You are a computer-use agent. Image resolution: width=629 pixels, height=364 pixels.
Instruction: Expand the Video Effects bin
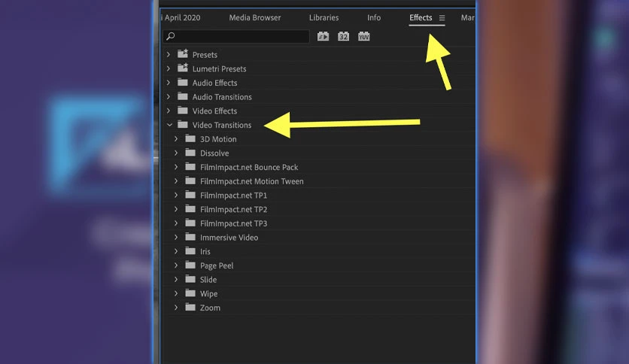(x=169, y=111)
